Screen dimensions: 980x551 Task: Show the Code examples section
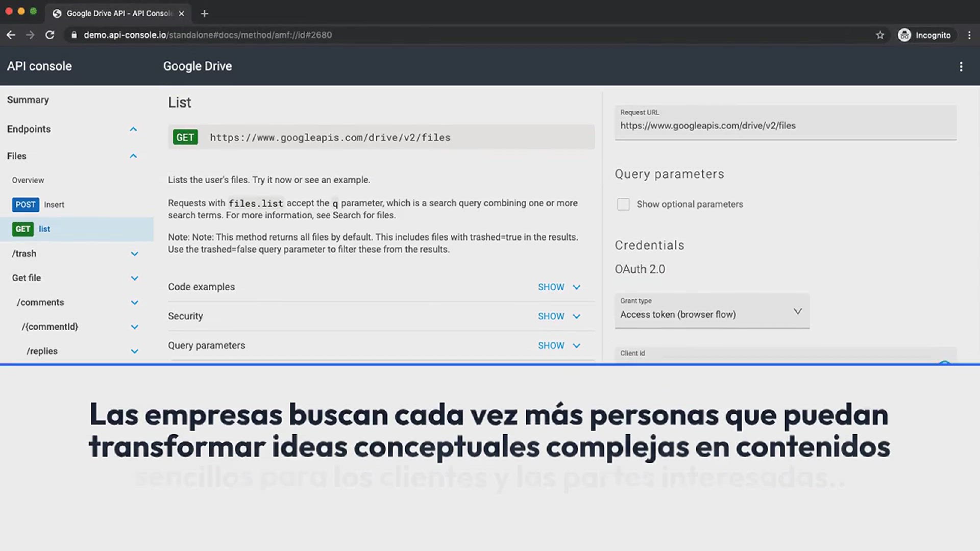(559, 287)
